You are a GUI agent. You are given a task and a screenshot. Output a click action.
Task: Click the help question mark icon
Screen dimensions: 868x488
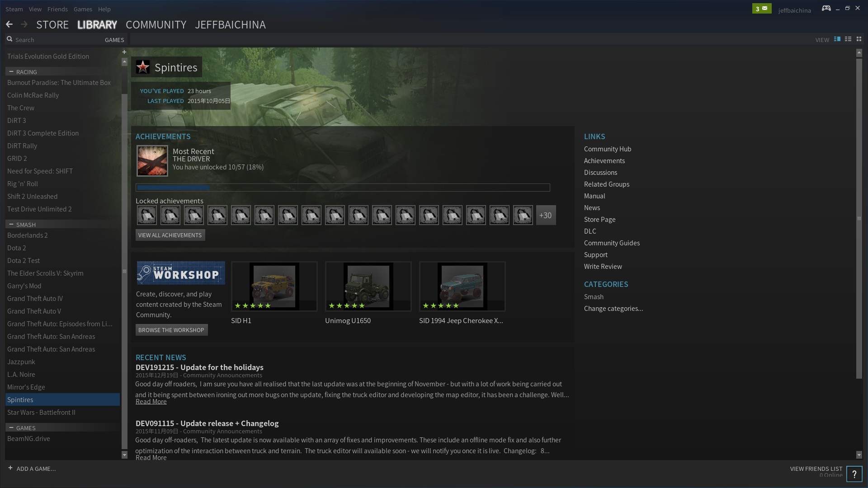tap(854, 474)
